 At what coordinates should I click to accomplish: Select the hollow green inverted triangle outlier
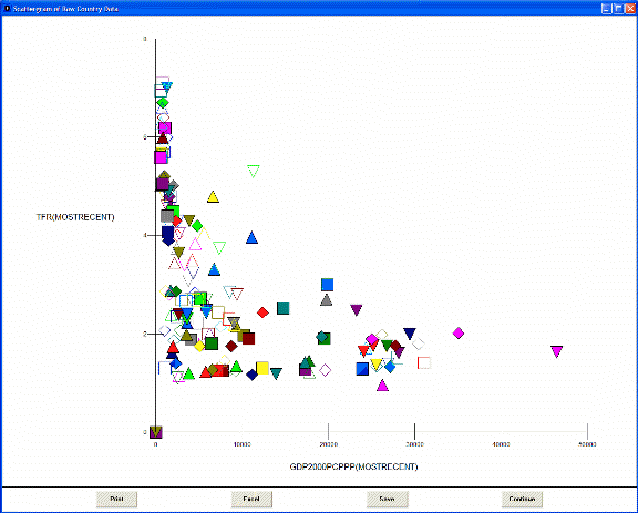click(253, 171)
